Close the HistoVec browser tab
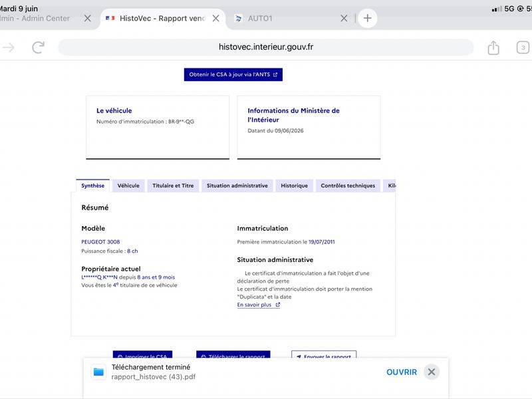 (215, 19)
